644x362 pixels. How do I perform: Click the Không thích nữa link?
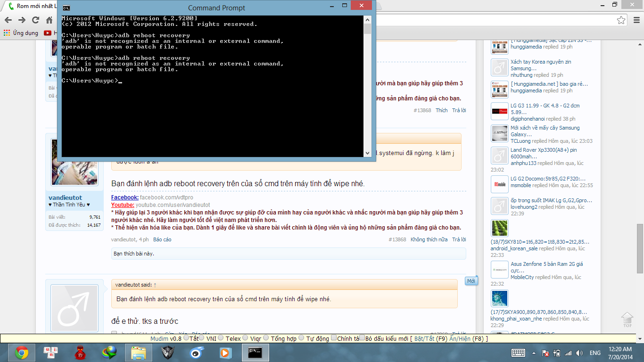(429, 239)
